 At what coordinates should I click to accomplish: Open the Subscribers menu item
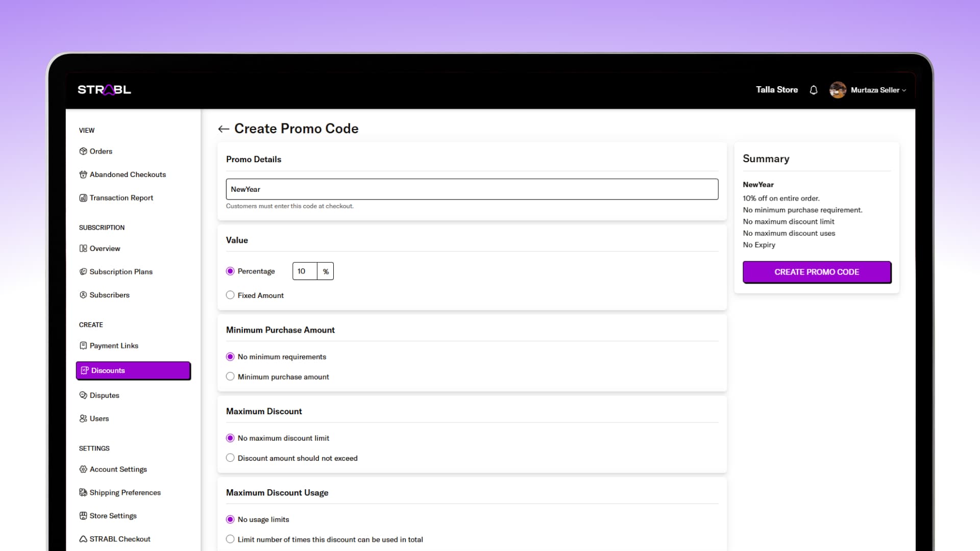(109, 295)
